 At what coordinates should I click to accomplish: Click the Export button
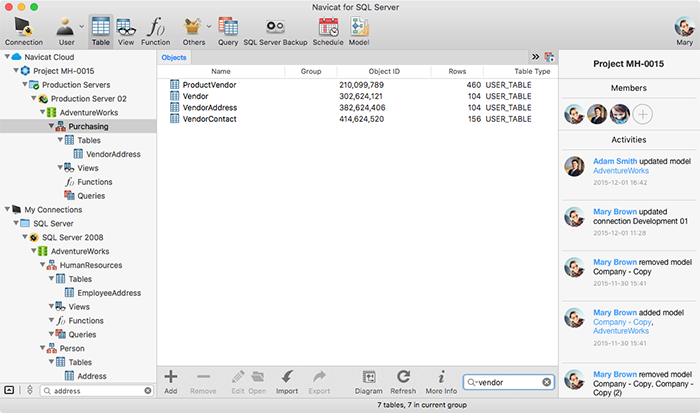319,382
